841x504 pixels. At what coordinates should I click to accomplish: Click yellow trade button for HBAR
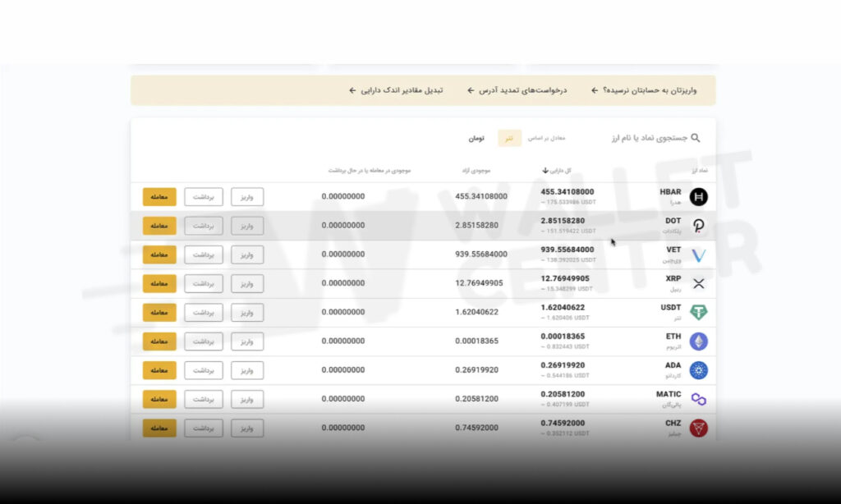159,197
